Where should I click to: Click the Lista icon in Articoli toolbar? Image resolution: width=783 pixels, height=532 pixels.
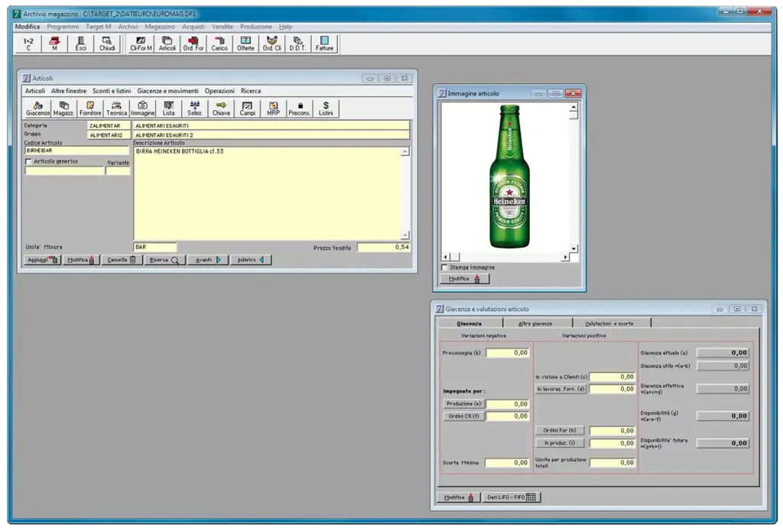click(x=169, y=109)
